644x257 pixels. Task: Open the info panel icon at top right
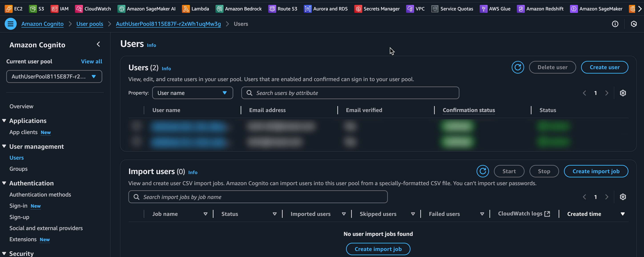[x=615, y=24]
